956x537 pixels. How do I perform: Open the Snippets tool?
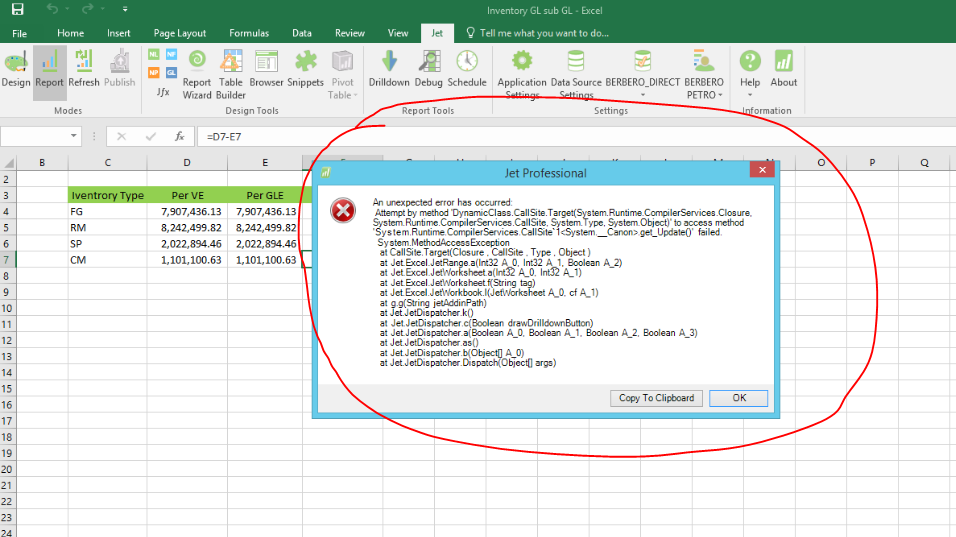point(305,69)
